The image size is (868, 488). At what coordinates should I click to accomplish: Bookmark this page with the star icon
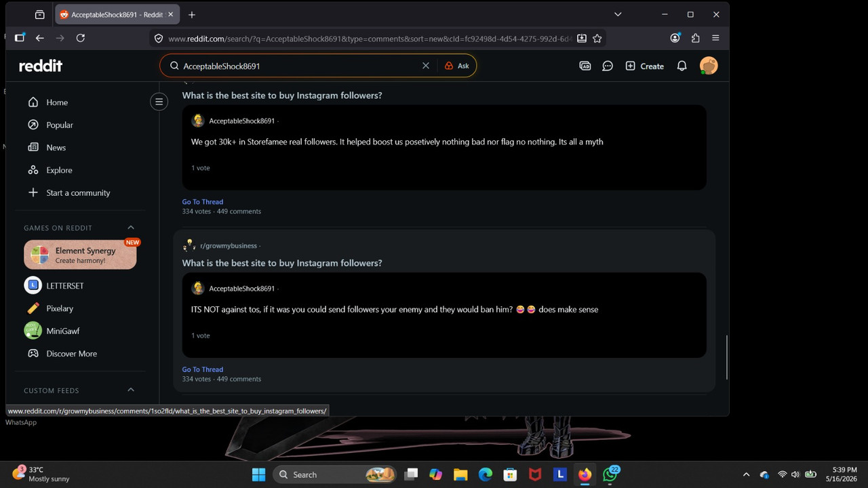tap(597, 39)
